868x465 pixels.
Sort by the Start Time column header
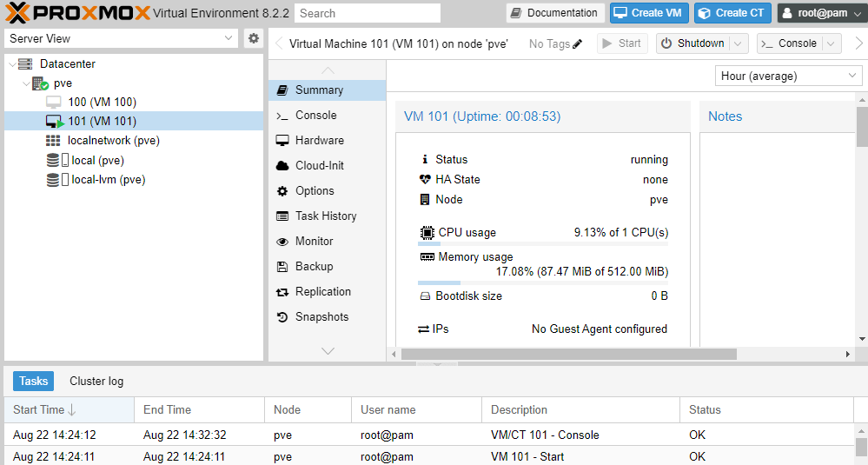pyautogui.click(x=70, y=409)
